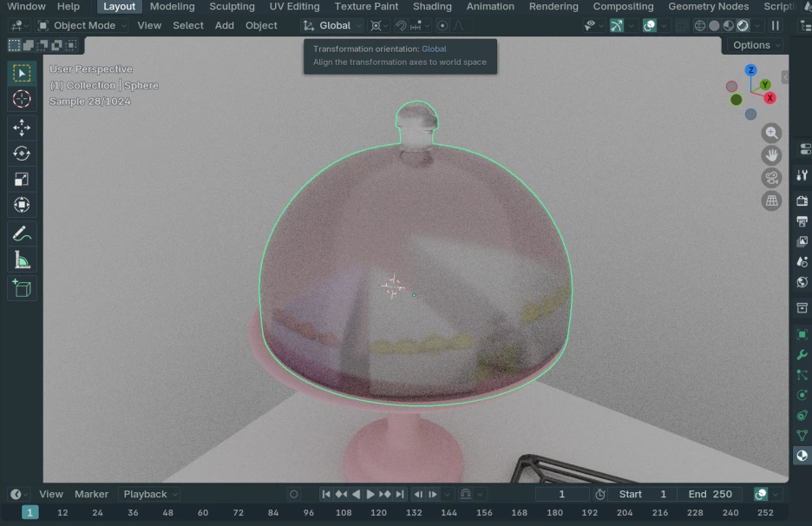The image size is (812, 526).
Task: Open Global transform orientation dropdown
Action: point(333,25)
